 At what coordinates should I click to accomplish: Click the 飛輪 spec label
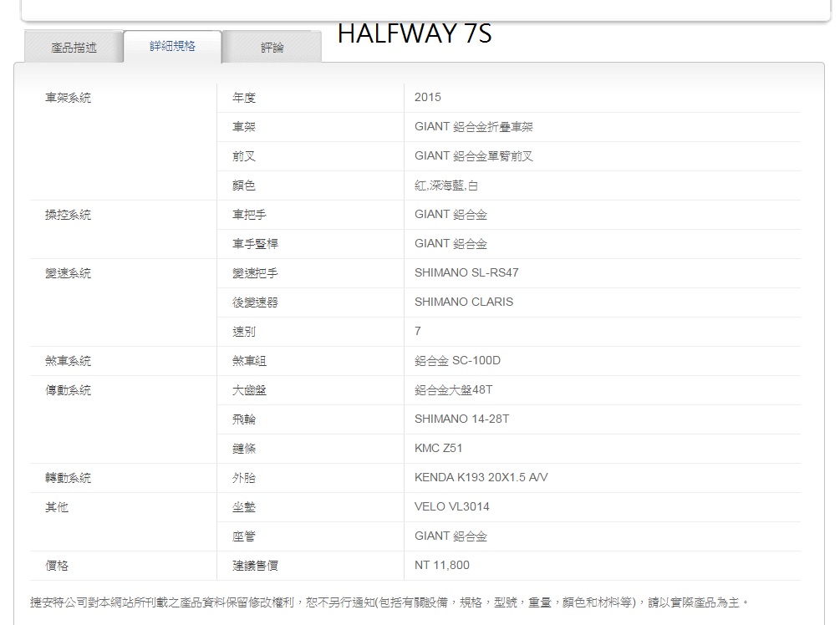(244, 419)
